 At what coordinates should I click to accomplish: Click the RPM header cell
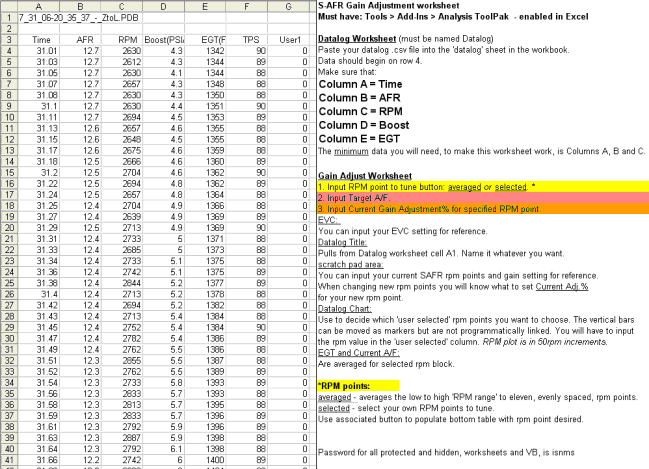pos(122,40)
